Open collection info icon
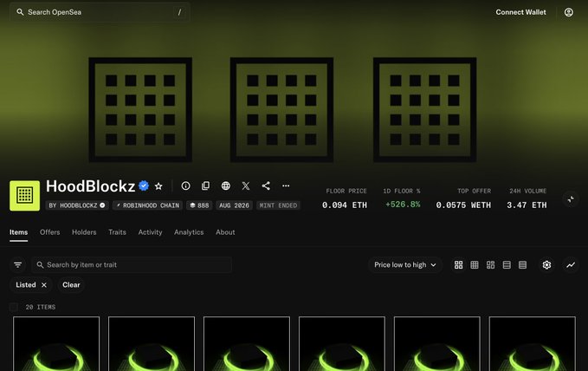This screenshot has height=371, width=588. [185, 185]
